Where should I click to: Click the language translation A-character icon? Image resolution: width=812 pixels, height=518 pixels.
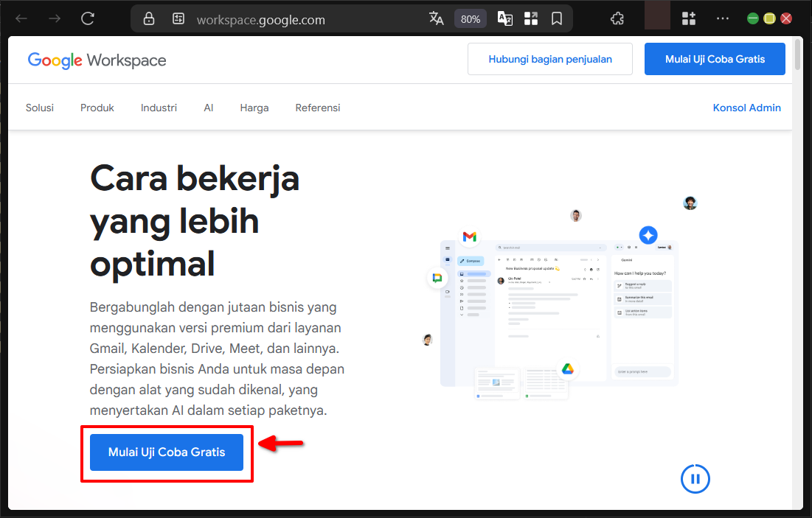click(505, 19)
